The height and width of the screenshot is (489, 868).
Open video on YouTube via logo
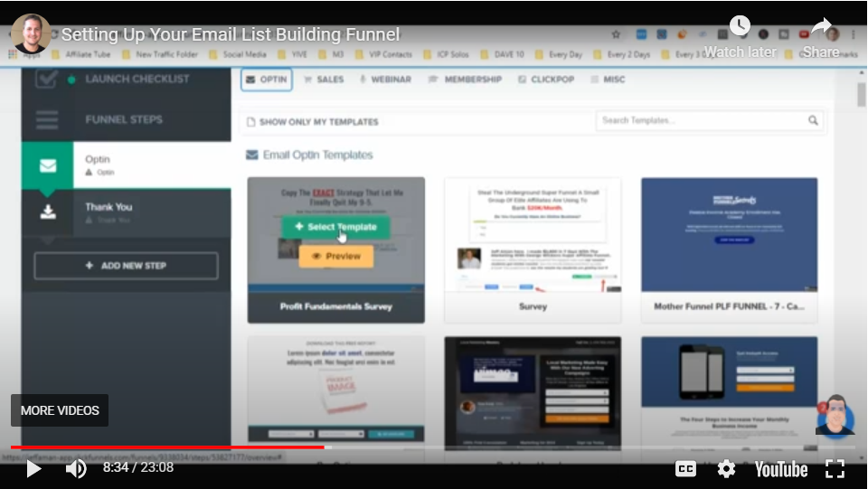point(780,468)
